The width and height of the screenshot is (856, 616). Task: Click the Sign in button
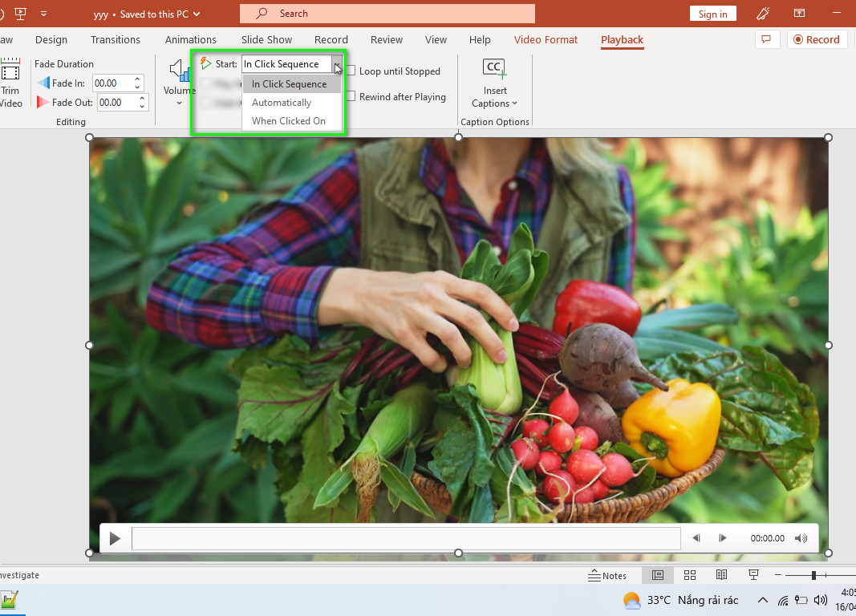coord(712,14)
